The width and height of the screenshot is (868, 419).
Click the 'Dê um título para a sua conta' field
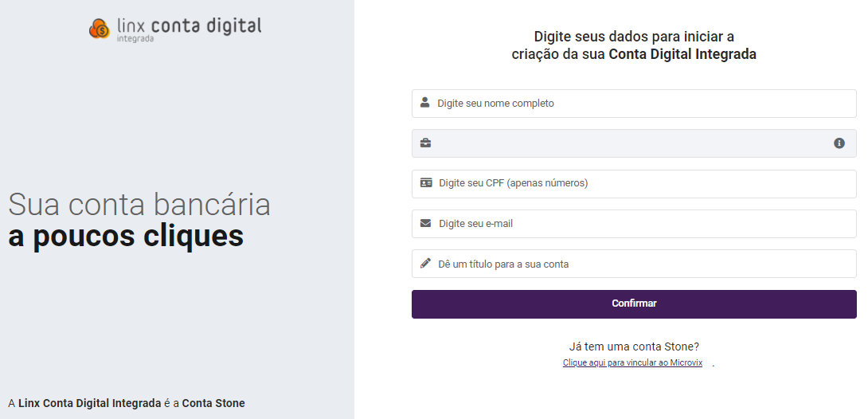[637, 264]
